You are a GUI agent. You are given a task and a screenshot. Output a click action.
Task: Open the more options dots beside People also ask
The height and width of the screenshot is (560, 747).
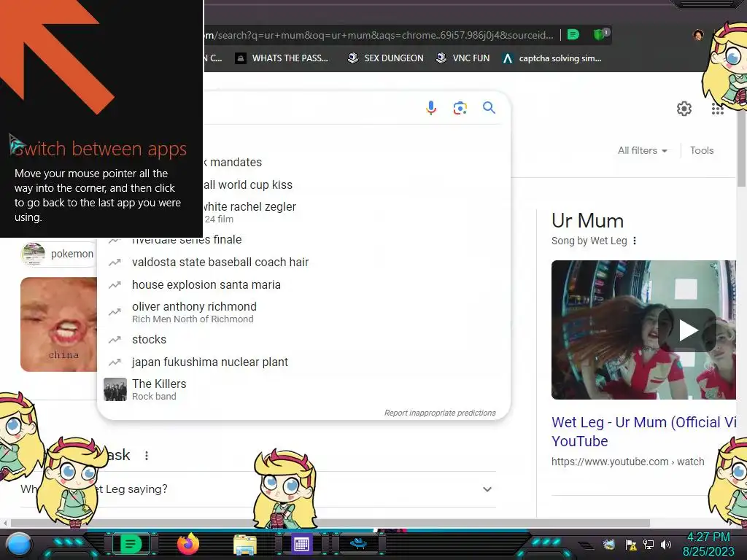click(146, 456)
